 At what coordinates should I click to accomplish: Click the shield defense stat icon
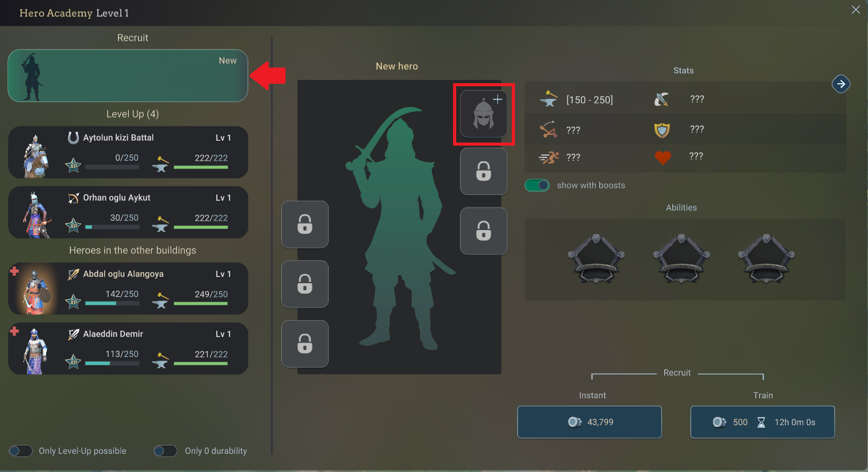coord(662,129)
